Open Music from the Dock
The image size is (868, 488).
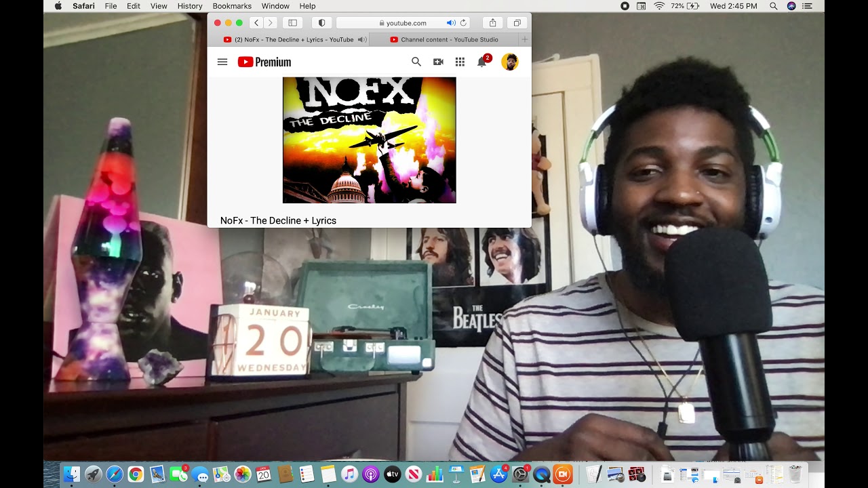349,474
